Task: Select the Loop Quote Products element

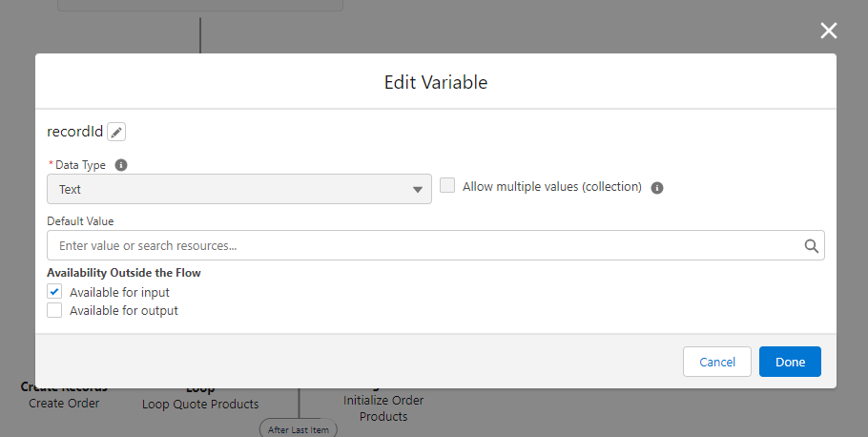Action: 200,404
